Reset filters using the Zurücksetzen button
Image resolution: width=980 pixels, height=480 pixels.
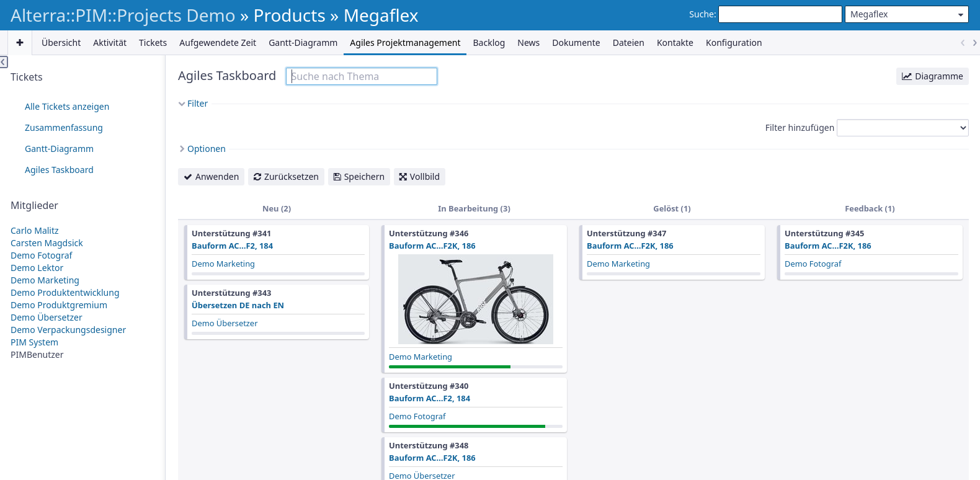pos(286,177)
